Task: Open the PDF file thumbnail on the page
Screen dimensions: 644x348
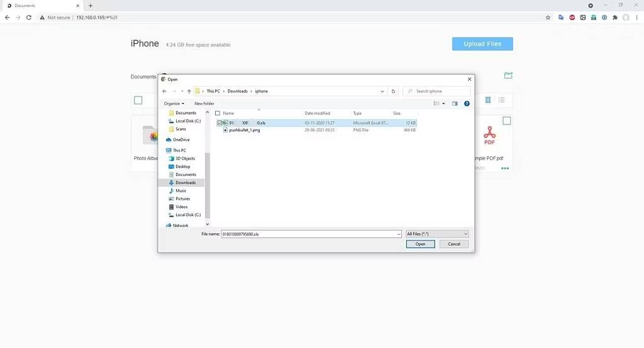Action: click(x=489, y=136)
